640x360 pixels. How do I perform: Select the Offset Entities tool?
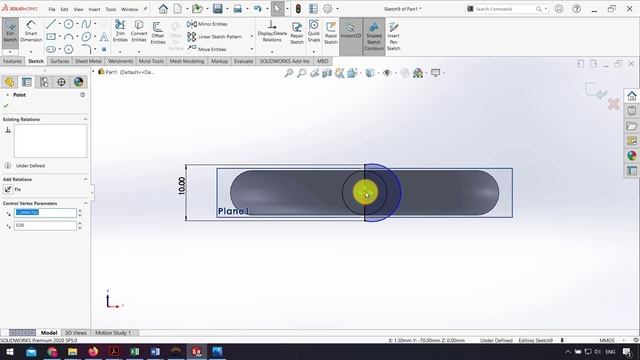(x=158, y=33)
